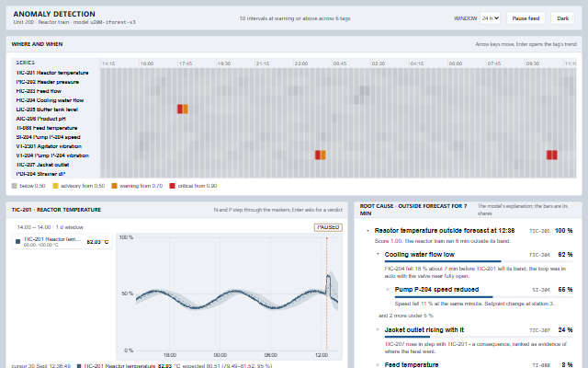This screenshot has height=368, width=588.
Task: Expand 'and 2 more under 5 %'
Action: pyautogui.click(x=406, y=316)
